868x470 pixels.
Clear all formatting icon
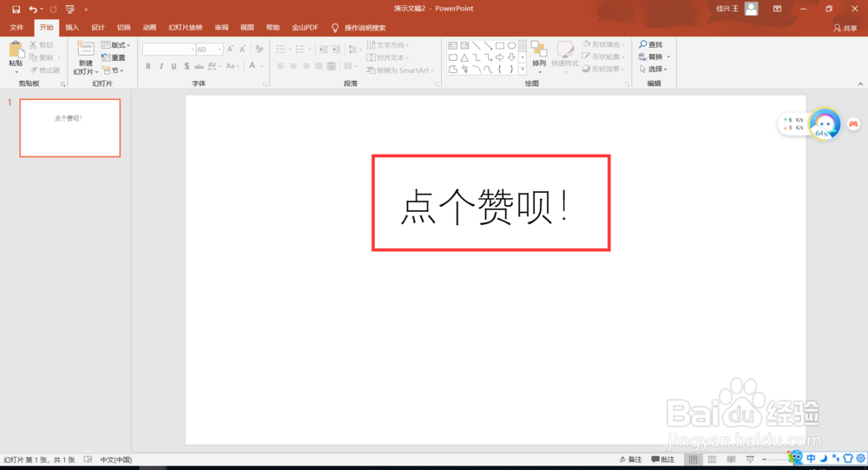coord(259,50)
